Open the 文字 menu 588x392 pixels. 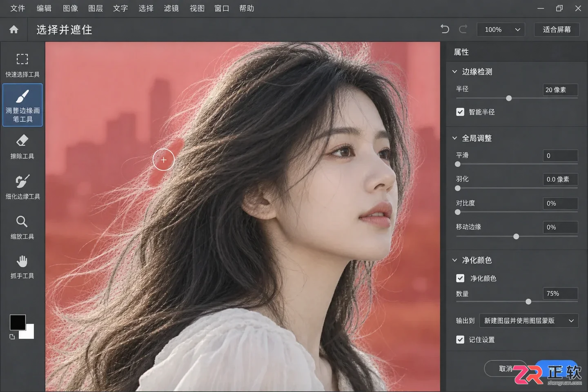(x=120, y=8)
